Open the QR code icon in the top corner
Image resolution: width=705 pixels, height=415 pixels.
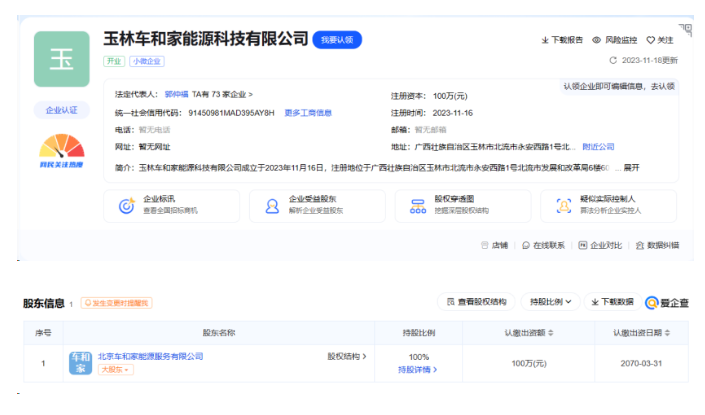coord(686,30)
